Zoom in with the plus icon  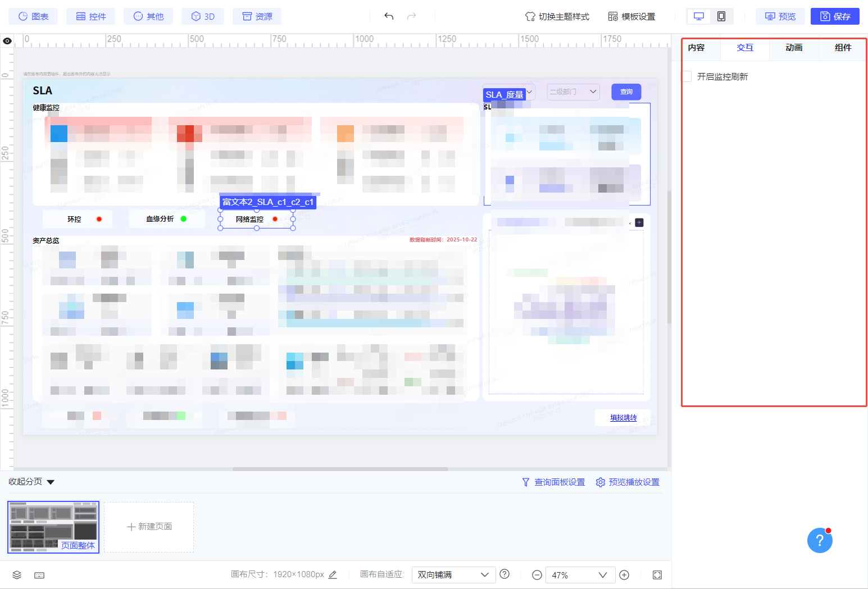tap(624, 575)
